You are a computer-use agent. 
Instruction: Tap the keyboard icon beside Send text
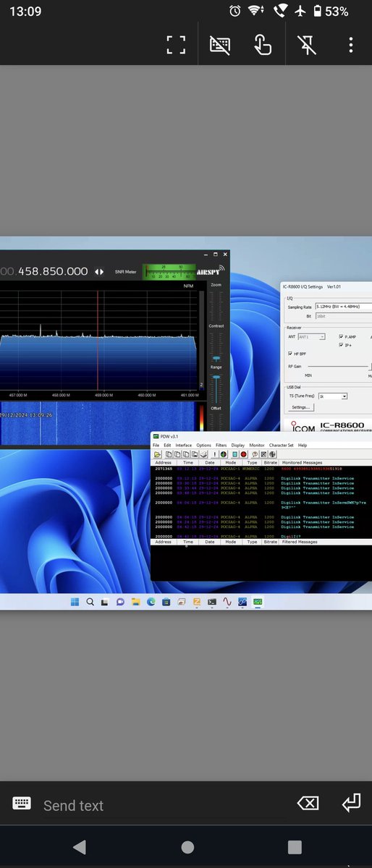[x=22, y=803]
